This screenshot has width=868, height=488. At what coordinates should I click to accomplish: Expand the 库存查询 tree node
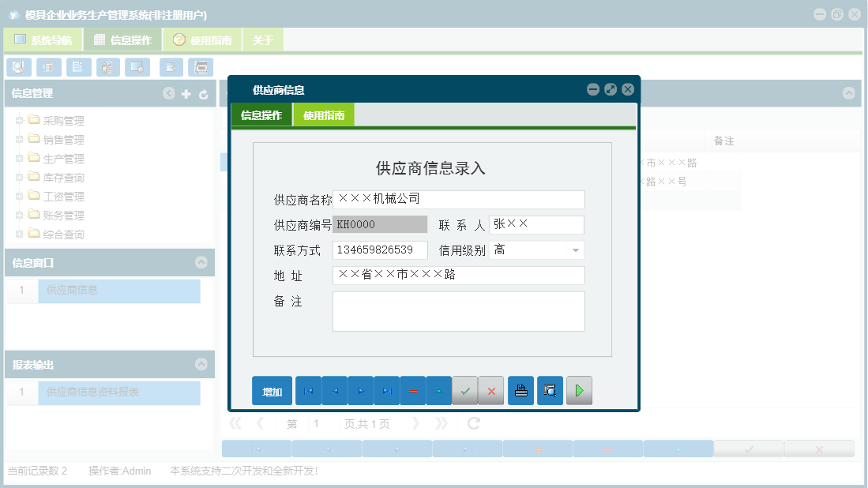[19, 177]
